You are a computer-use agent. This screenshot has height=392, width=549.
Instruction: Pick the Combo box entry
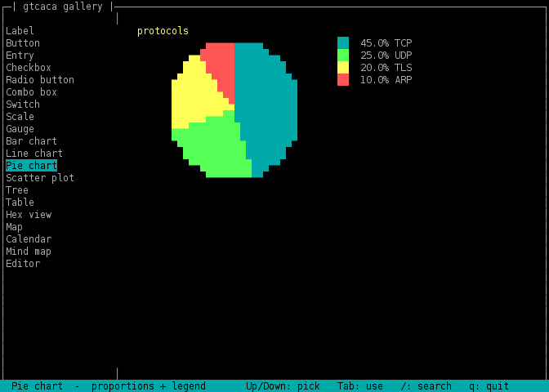(32, 92)
